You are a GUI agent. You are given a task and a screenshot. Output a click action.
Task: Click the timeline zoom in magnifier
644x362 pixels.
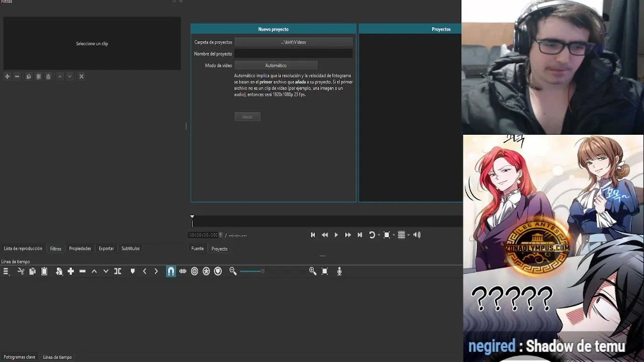(x=312, y=271)
